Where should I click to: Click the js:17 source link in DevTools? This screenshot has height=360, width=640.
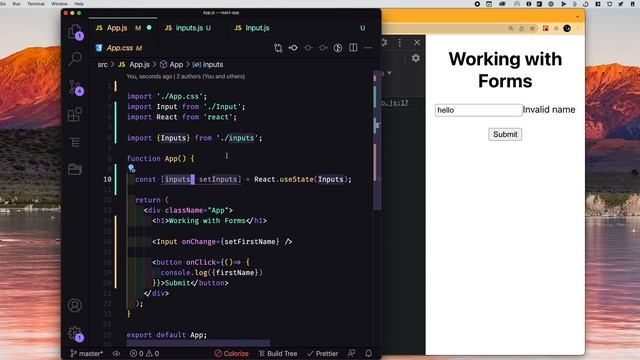[395, 103]
